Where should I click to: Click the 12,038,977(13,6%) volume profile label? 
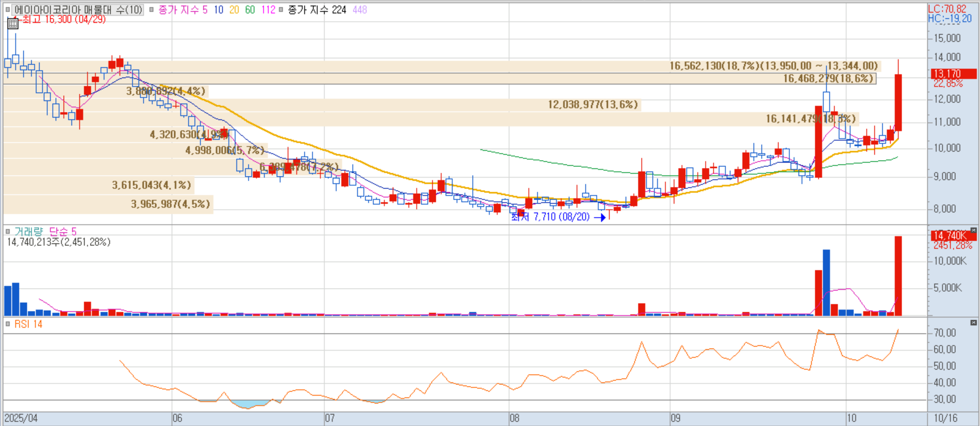pos(593,104)
